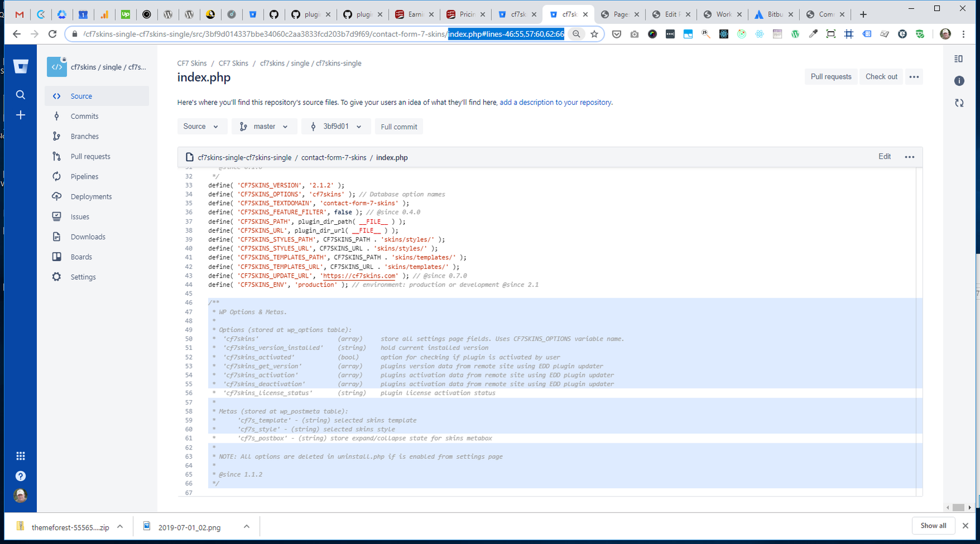
Task: Open file actions ellipsis next to Edit
Action: [910, 157]
